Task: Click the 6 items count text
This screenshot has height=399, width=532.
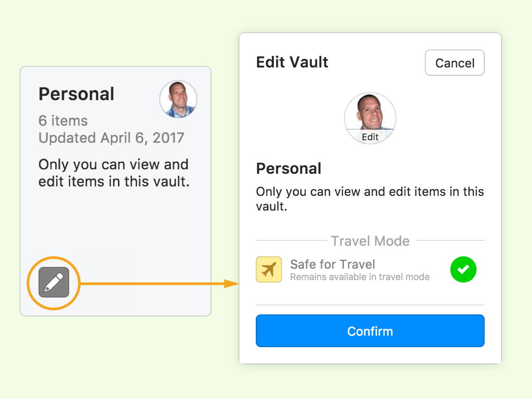Action: (x=63, y=121)
